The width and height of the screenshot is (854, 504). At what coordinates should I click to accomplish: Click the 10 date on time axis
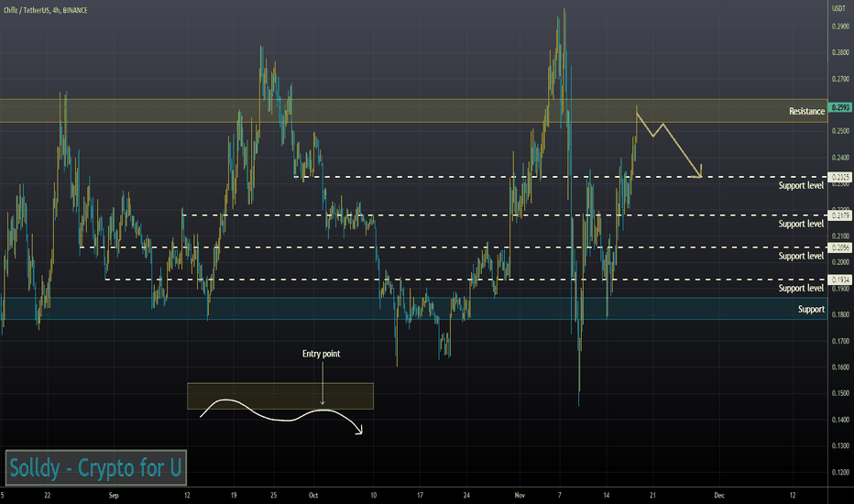[374, 495]
